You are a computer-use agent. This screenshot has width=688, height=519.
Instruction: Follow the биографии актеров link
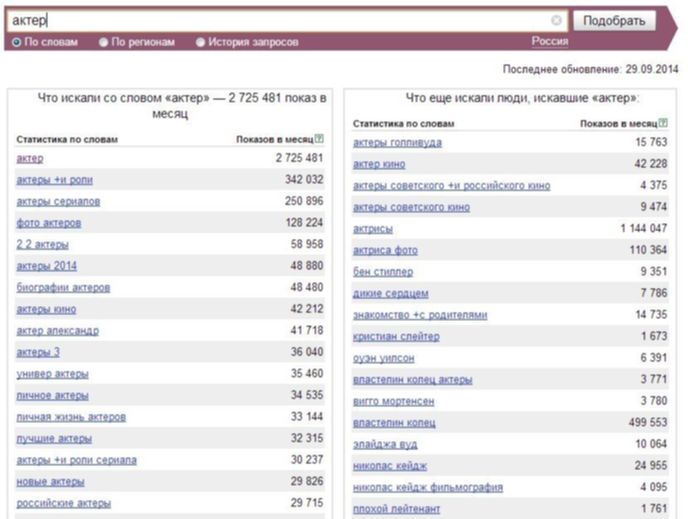(x=63, y=287)
